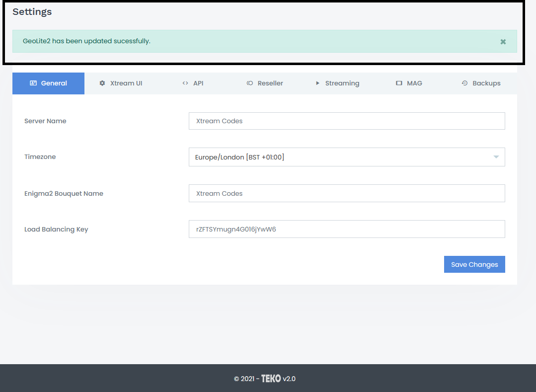
Task: Click into Enigma2 Bouquet Name field
Action: point(346,193)
